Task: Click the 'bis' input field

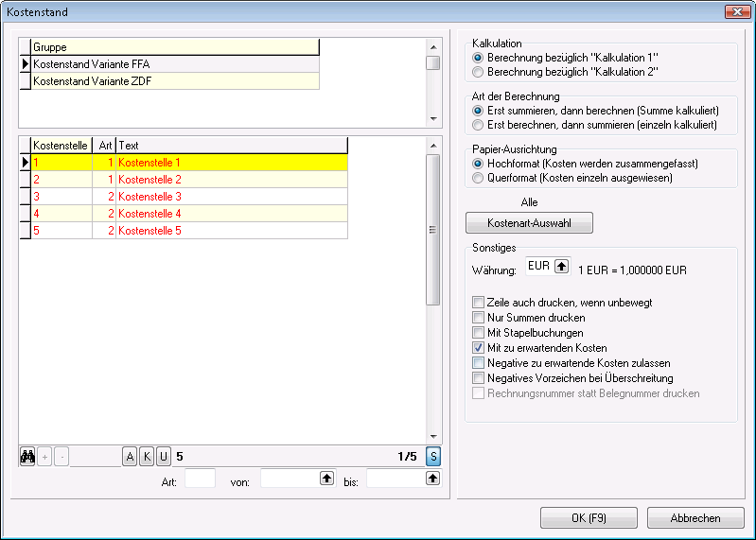Action: click(x=396, y=479)
